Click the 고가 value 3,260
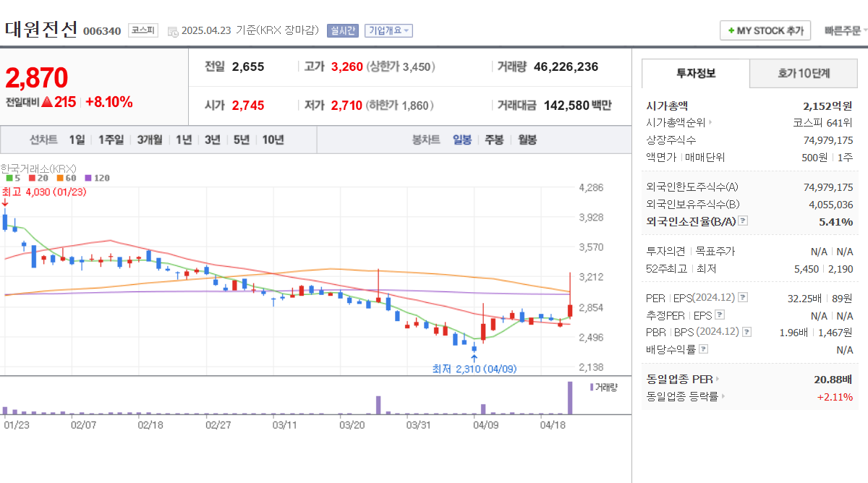 (x=346, y=67)
